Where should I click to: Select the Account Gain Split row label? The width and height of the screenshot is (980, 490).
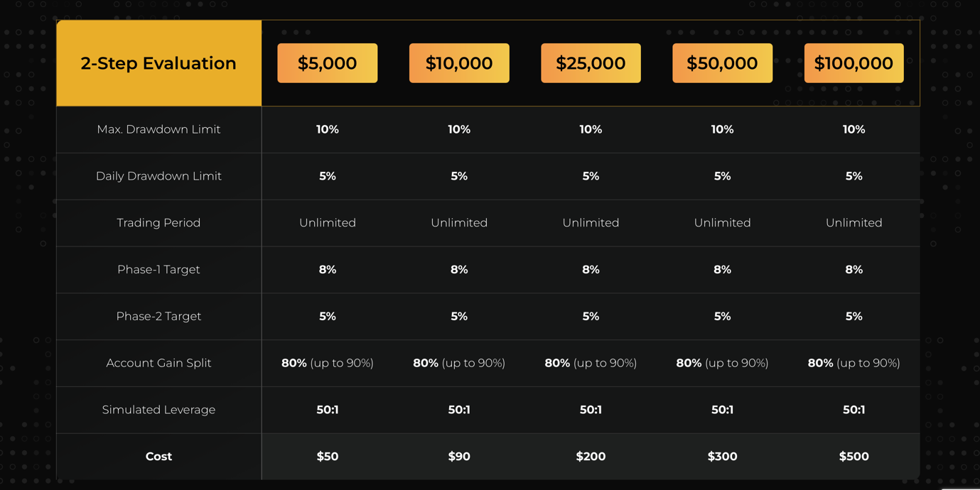tap(158, 363)
